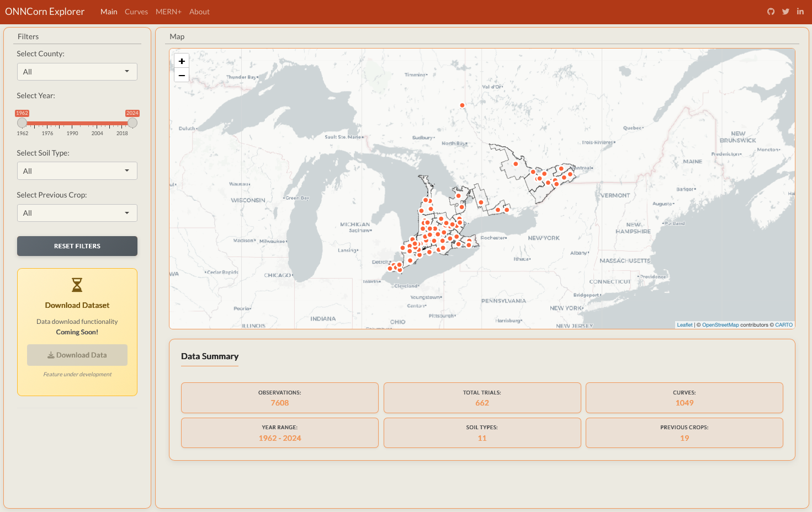The width and height of the screenshot is (812, 512).
Task: Open the GitHub icon link
Action: 771,12
